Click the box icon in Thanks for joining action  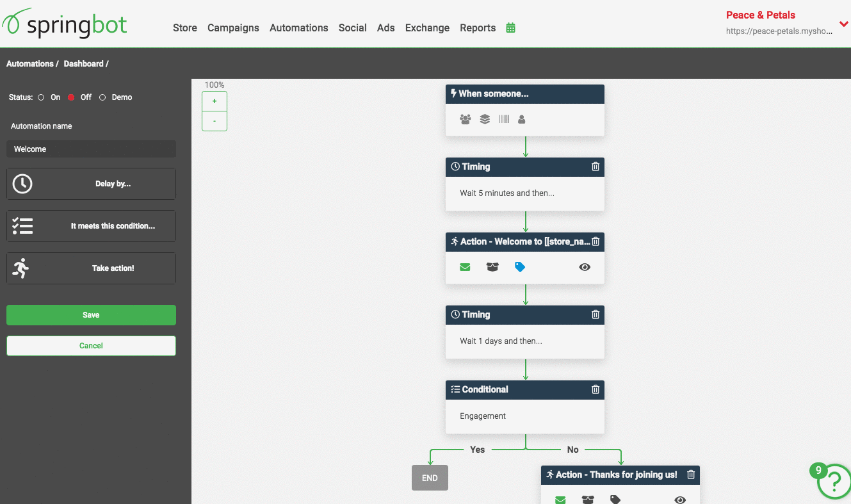(x=588, y=500)
